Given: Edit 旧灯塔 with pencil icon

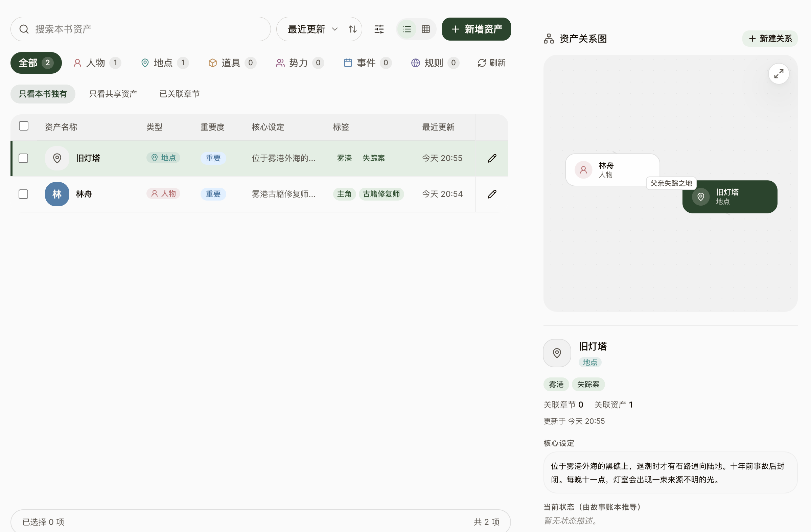Looking at the screenshot, I should [x=492, y=159].
